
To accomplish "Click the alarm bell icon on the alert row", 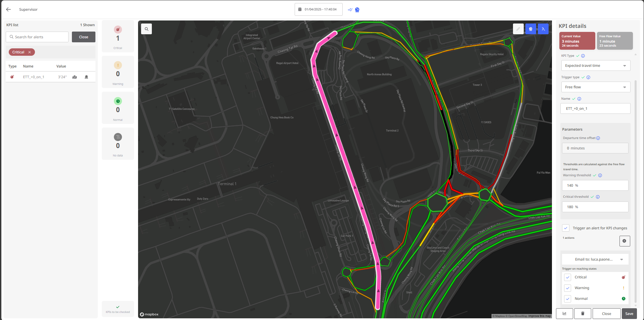I will 86,77.
